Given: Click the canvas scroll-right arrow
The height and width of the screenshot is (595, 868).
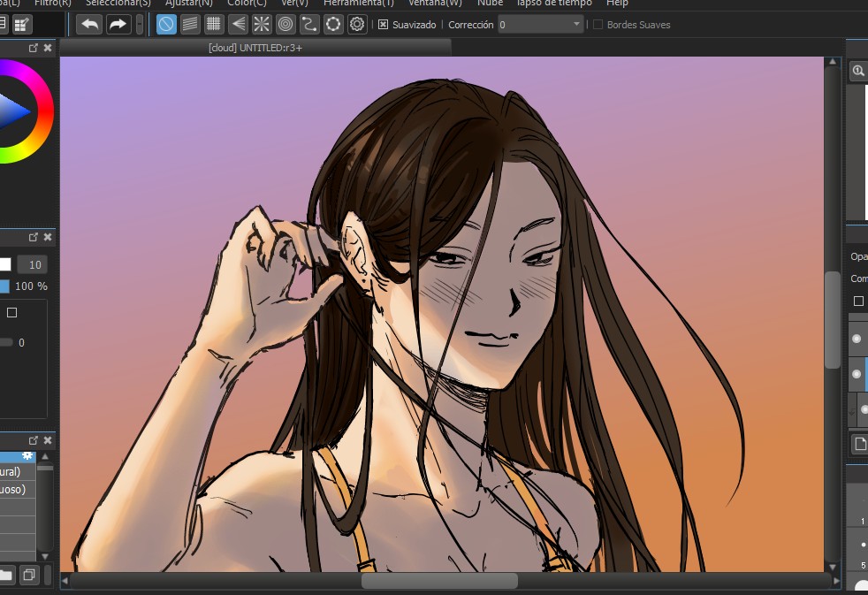Looking at the screenshot, I should [836, 581].
